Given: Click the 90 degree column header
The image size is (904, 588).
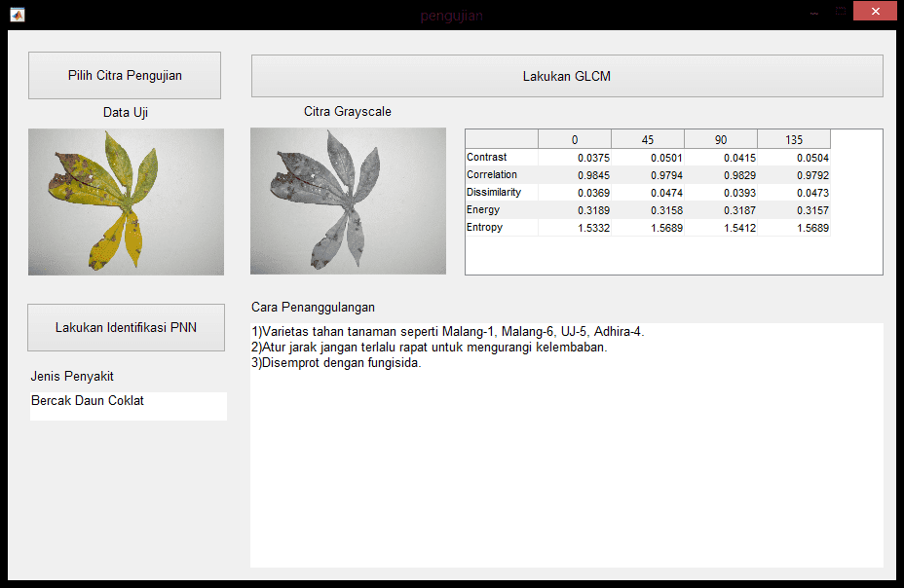Looking at the screenshot, I should [x=721, y=139].
